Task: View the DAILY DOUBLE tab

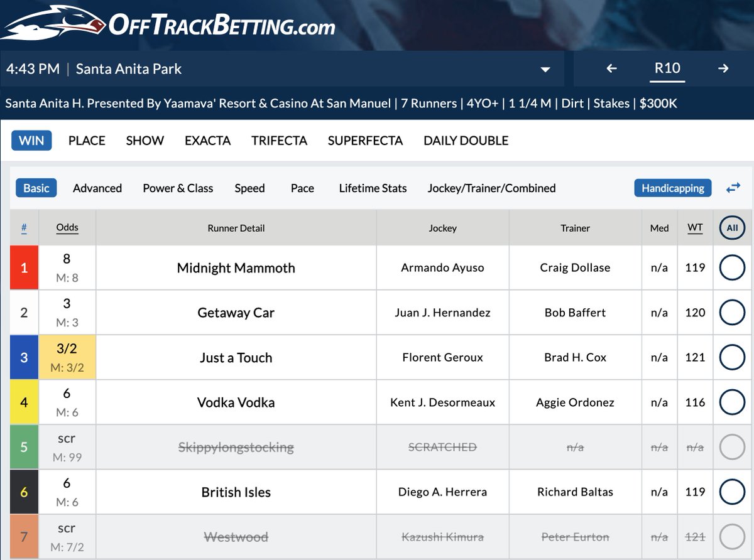Action: coord(466,141)
